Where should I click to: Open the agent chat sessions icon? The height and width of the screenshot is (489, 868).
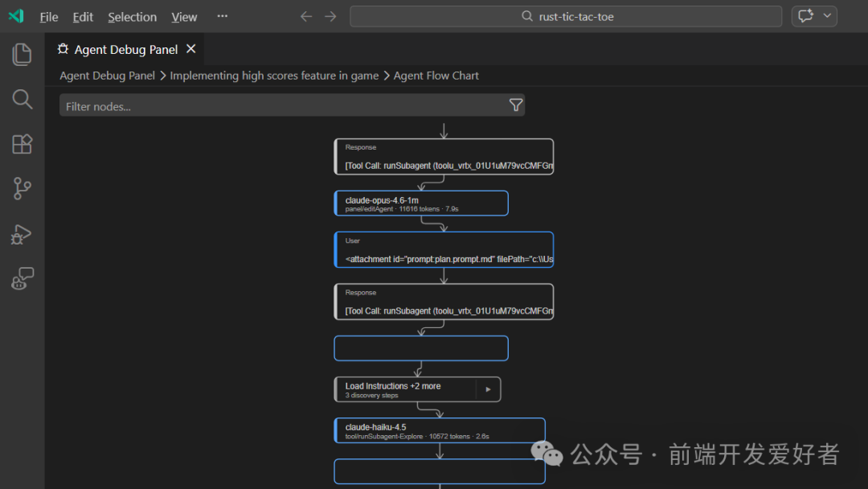(x=22, y=279)
